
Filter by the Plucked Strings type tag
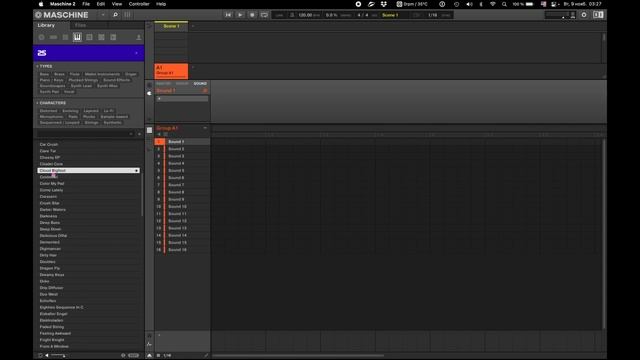coord(83,80)
